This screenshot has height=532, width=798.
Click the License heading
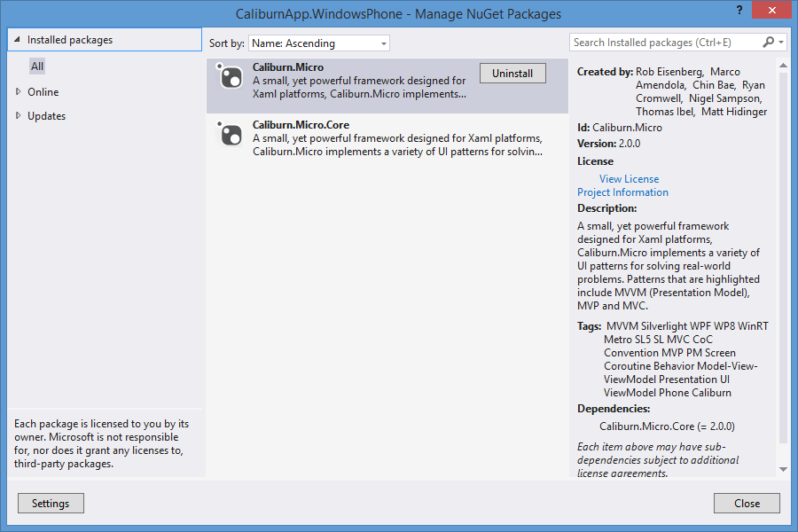[596, 161]
